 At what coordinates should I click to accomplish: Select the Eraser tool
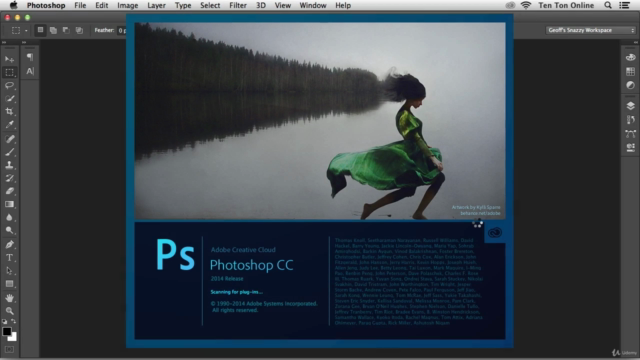tap(9, 191)
